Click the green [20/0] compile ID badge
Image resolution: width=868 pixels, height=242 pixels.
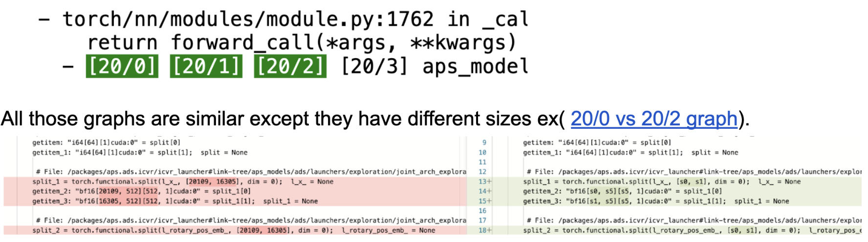122,66
